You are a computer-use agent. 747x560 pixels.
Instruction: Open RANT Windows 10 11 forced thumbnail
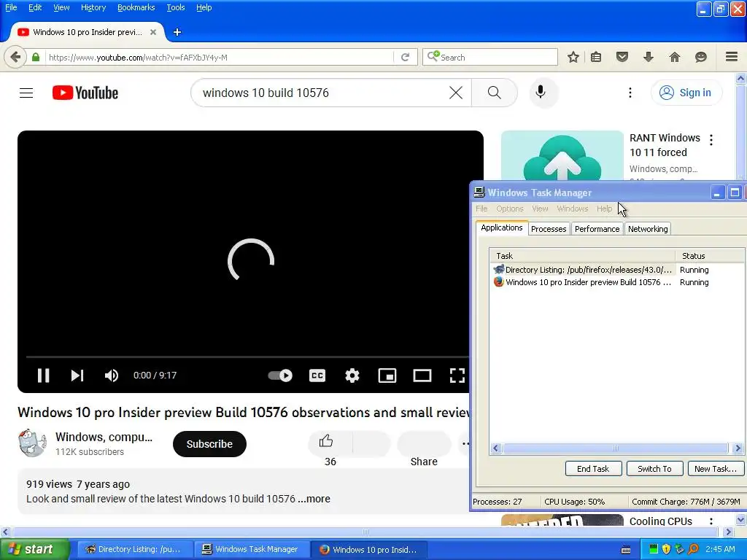tap(562, 156)
